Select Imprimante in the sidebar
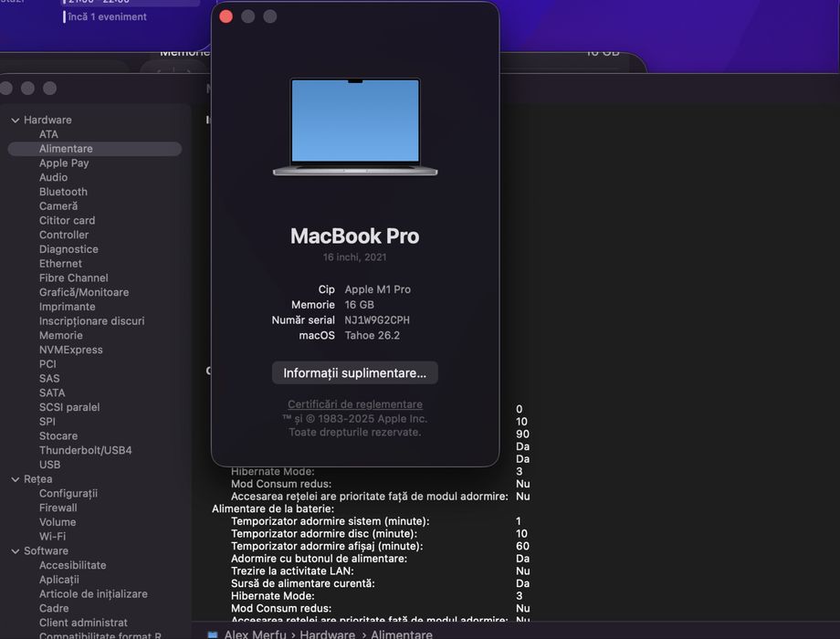Viewport: 840px width, 639px height. pos(67,307)
